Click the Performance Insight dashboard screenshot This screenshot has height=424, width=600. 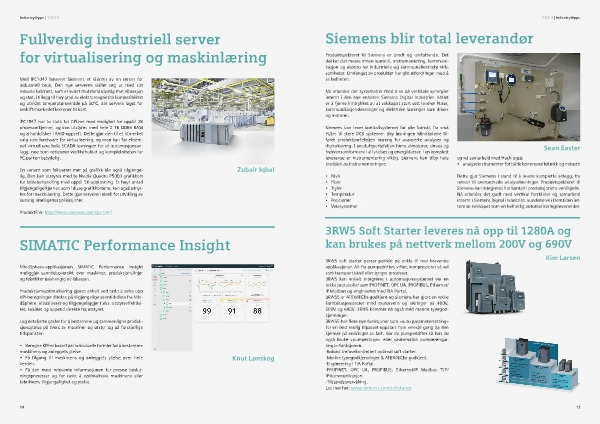213,307
